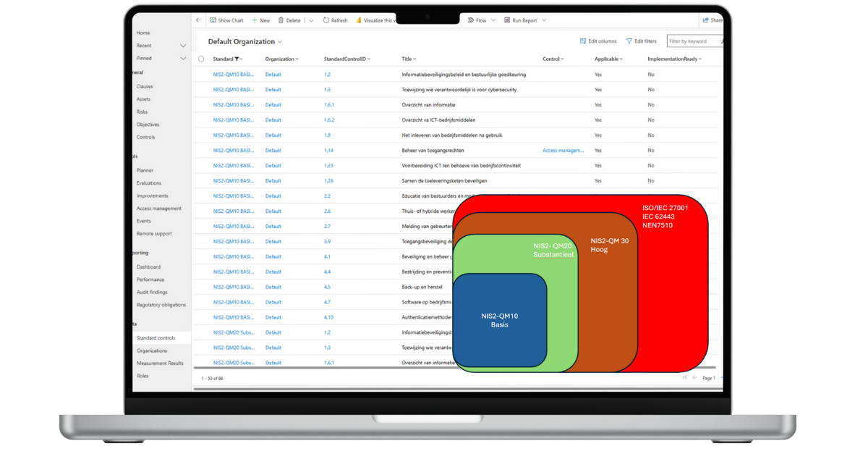Open Assets in the sidebar
Image resolution: width=868 pixels, height=454 pixels.
(x=143, y=98)
